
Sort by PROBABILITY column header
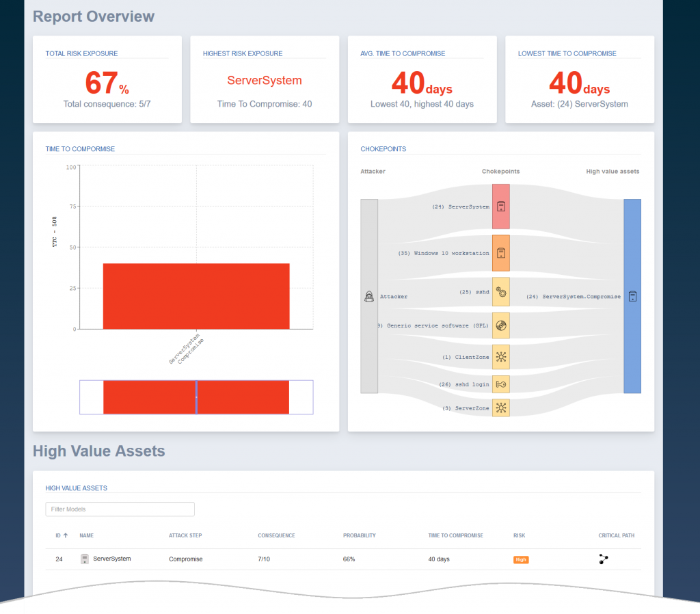click(360, 535)
